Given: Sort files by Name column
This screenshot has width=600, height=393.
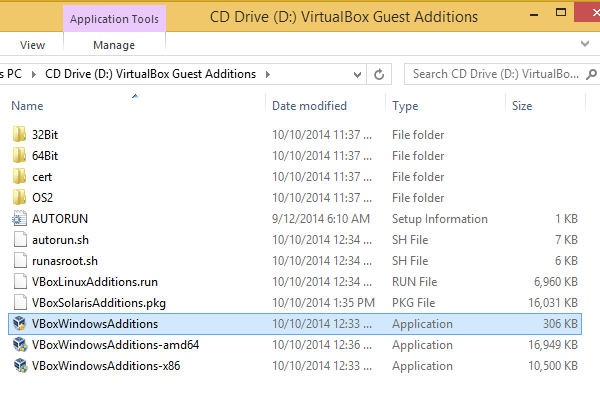Looking at the screenshot, I should pyautogui.click(x=27, y=106).
